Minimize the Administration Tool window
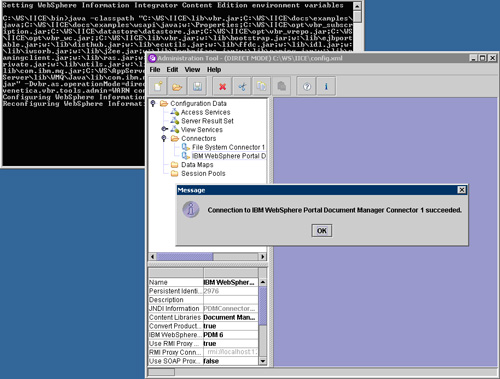500x379 pixels. (474, 58)
